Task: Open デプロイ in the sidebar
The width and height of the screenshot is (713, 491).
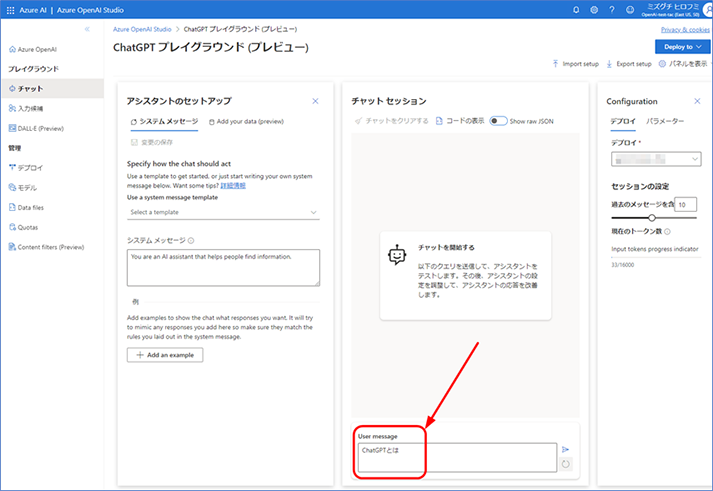Action: (26, 168)
